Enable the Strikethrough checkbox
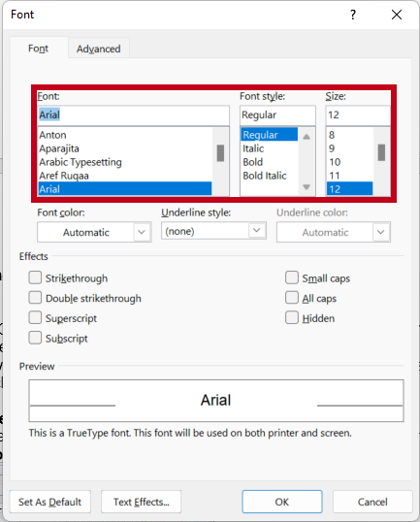The height and width of the screenshot is (522, 420). [35, 277]
